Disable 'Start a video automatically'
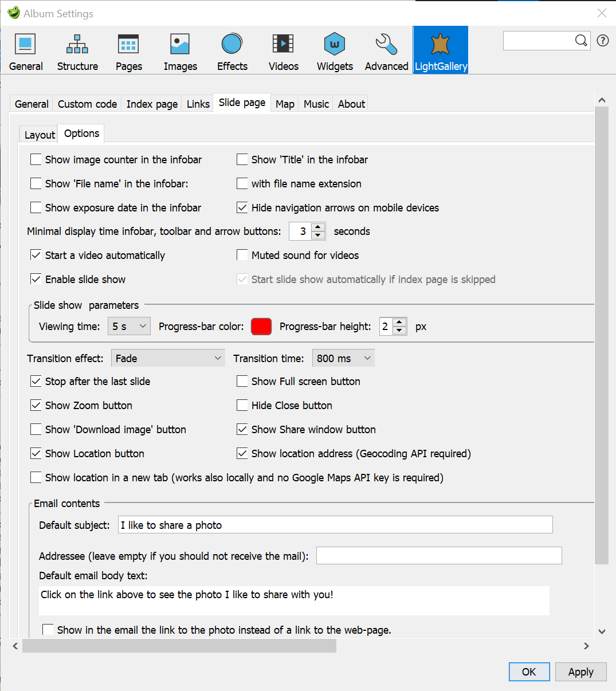 pyautogui.click(x=36, y=255)
